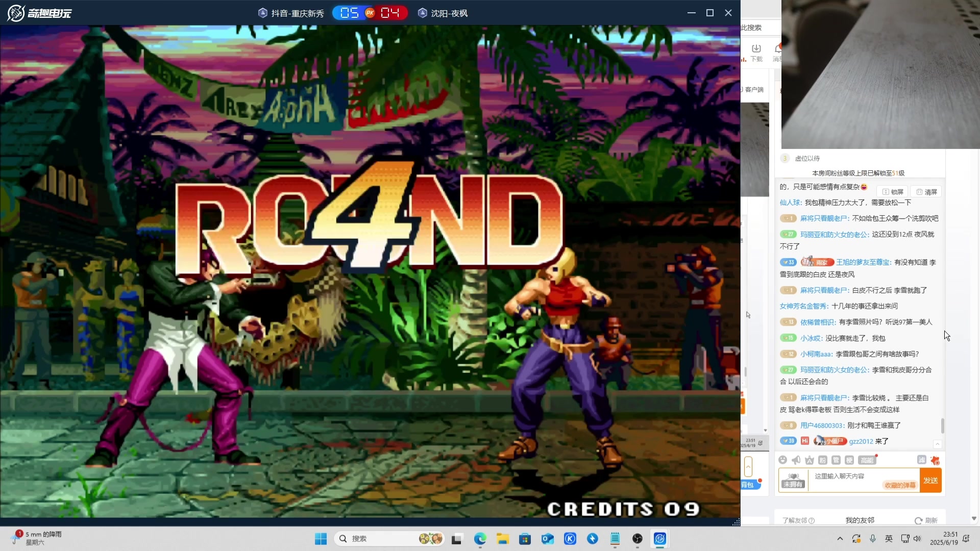Click the 未拥有 fan badge icon
Viewport: 980px width, 551px height.
793,481
